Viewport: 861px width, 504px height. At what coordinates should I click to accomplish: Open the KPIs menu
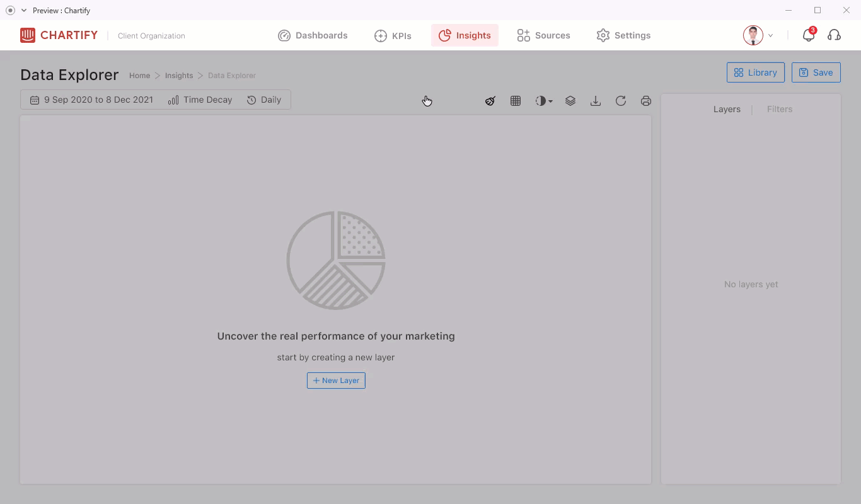393,35
